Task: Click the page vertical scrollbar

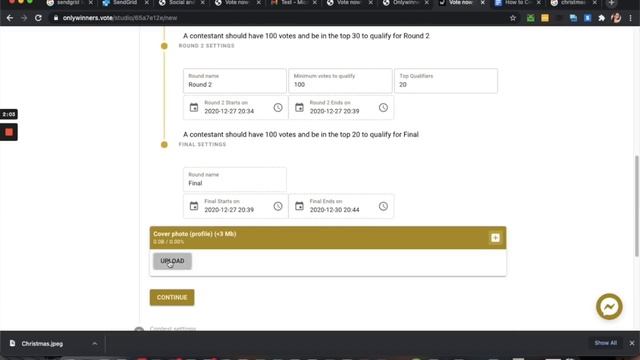Action: [x=636, y=206]
